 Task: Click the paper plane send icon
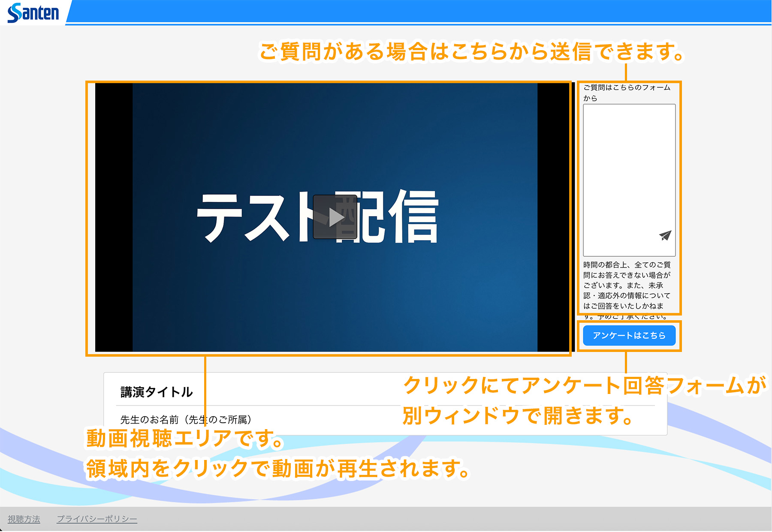[x=665, y=235]
